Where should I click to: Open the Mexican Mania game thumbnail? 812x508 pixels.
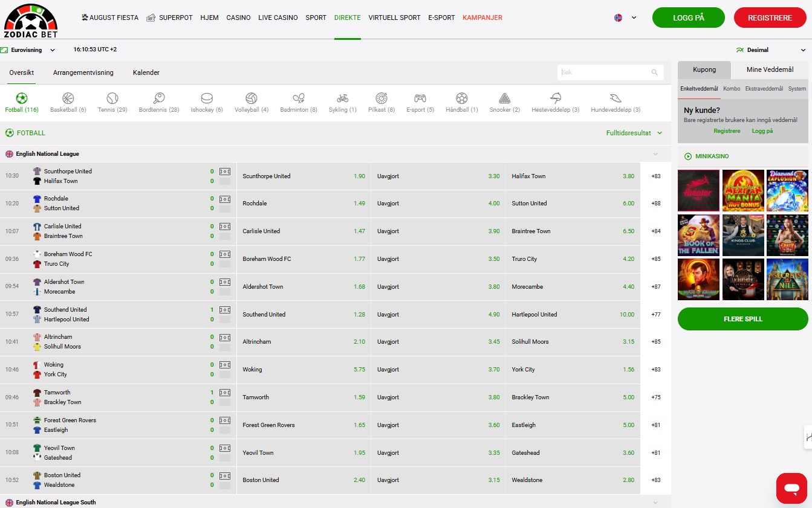tap(742, 190)
